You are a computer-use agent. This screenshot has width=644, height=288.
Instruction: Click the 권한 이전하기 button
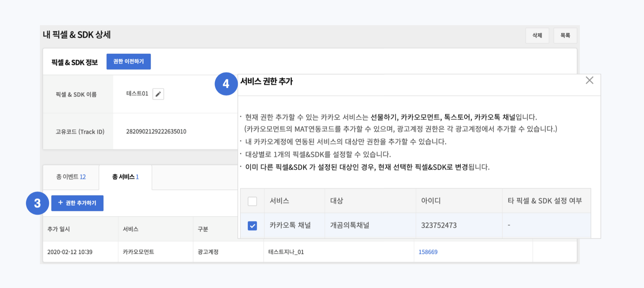click(x=129, y=61)
